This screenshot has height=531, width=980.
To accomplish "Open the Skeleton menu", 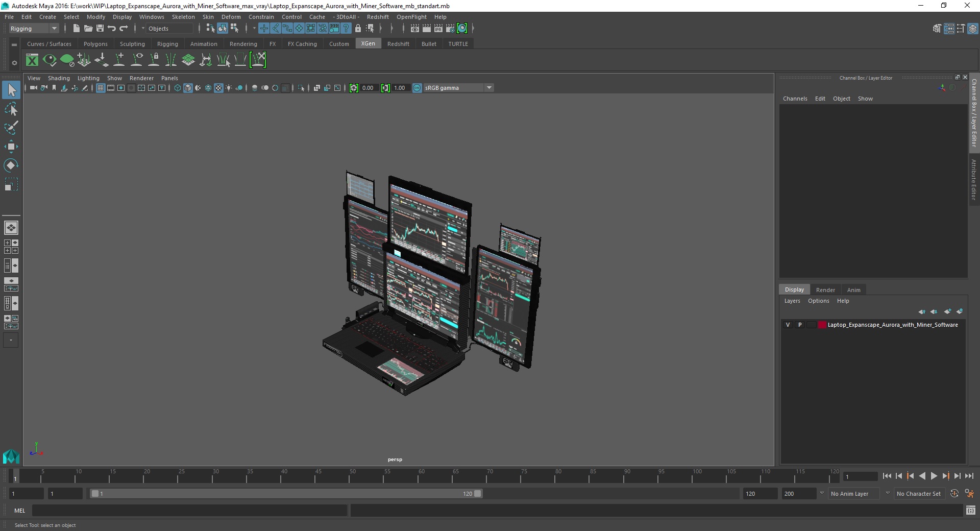I will click(183, 17).
